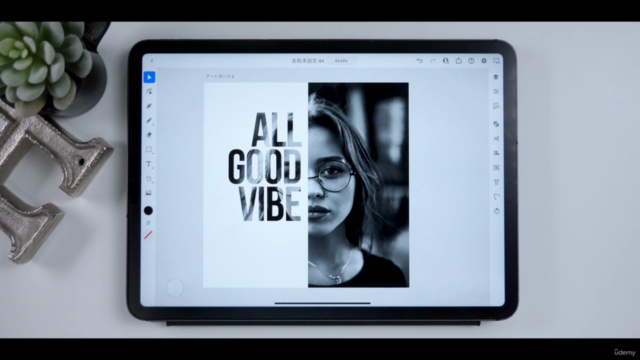Select the Eraser tool
The height and width of the screenshot is (360, 640).
[x=149, y=135]
